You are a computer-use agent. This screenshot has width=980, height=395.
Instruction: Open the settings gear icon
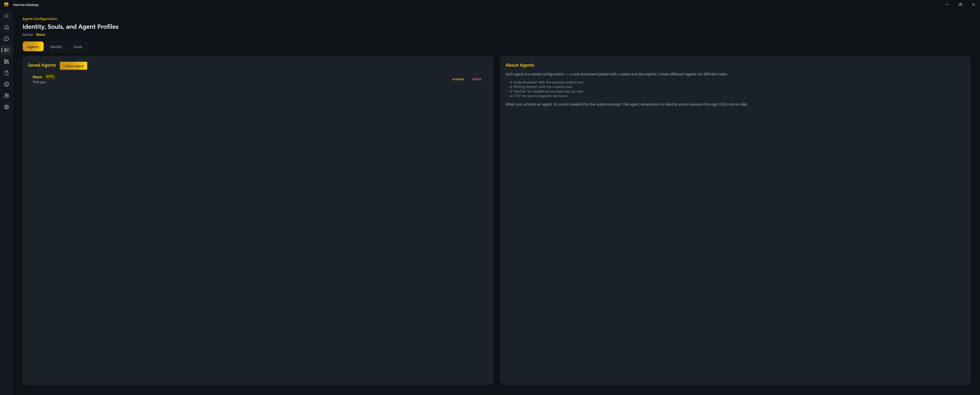tap(7, 107)
